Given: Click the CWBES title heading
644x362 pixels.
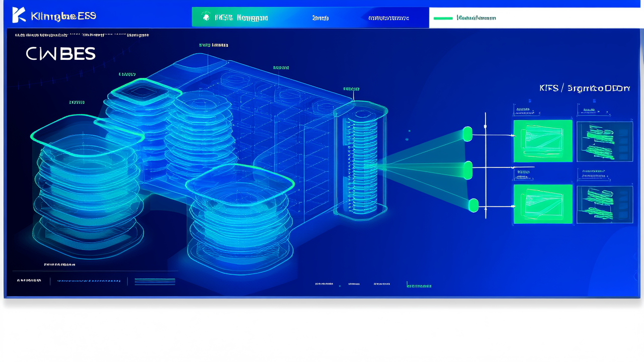Looking at the screenshot, I should click(60, 54).
